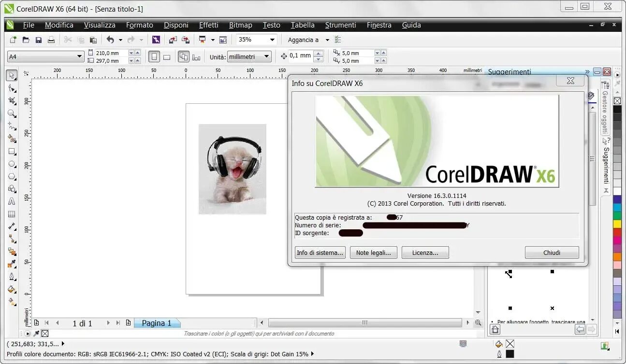626x364 pixels.
Task: Select the Polygon tool
Action: [x=12, y=176]
